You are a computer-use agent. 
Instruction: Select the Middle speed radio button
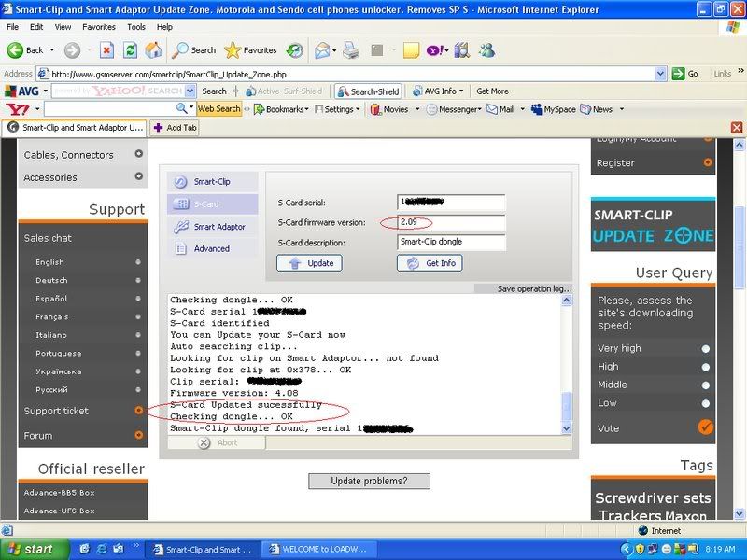tap(706, 385)
